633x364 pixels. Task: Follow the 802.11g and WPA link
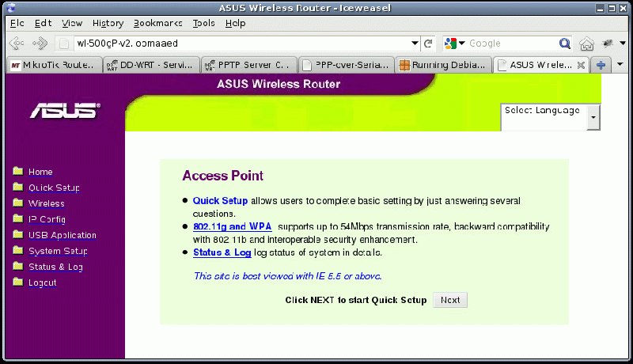233,226
